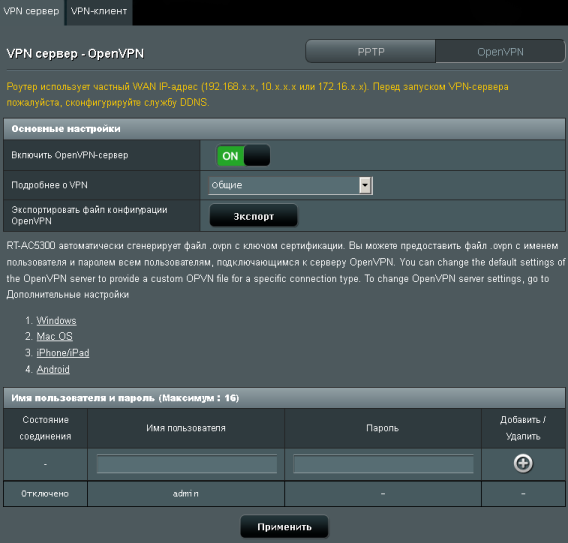Open the Android setup link
The width and height of the screenshot is (568, 543).
53,369
